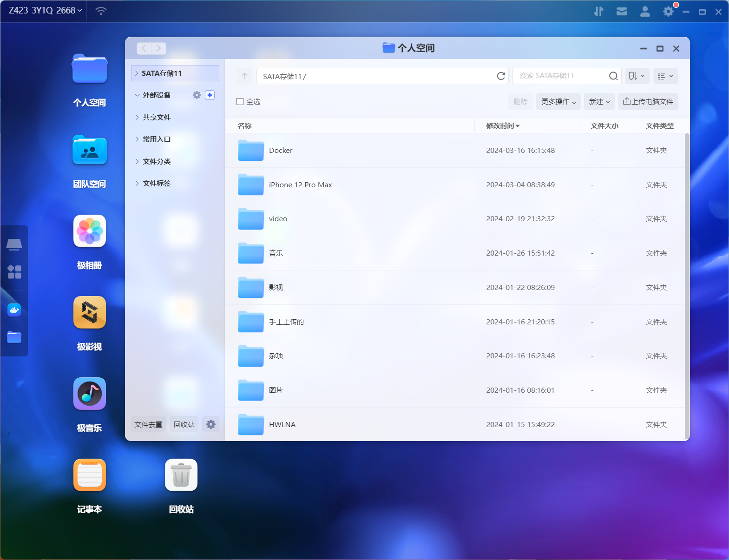Select the Docker folder
Screen dimensions: 729x560
[455, 151]
